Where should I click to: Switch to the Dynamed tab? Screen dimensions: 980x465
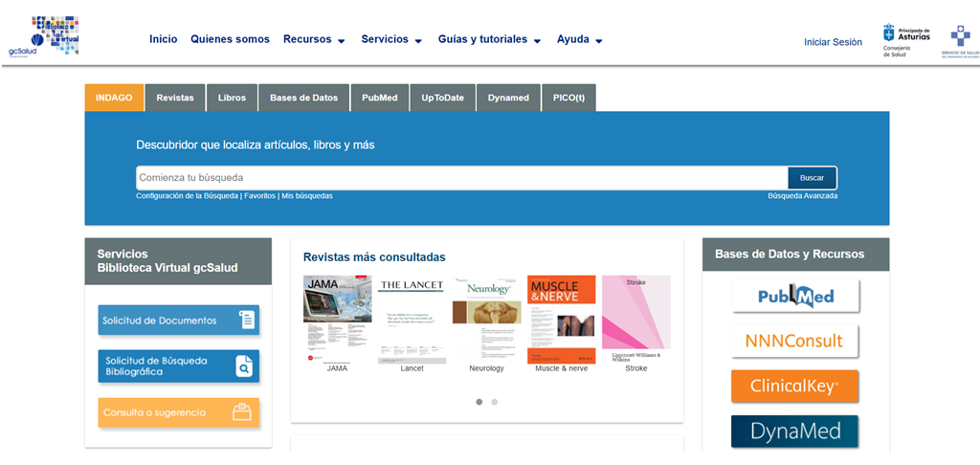(509, 98)
